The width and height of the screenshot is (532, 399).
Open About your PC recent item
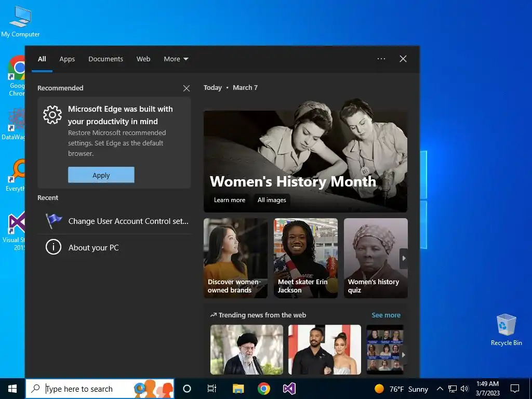pyautogui.click(x=114, y=248)
